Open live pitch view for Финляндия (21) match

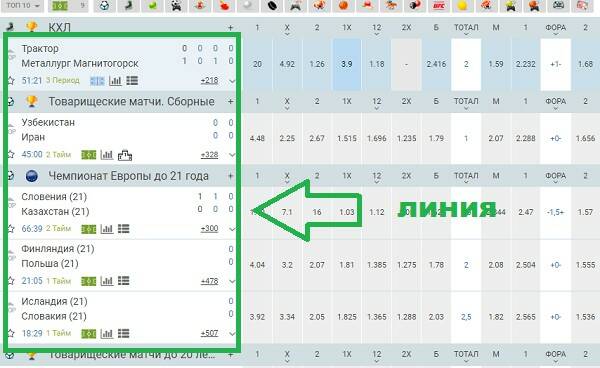pyautogui.click(x=88, y=281)
